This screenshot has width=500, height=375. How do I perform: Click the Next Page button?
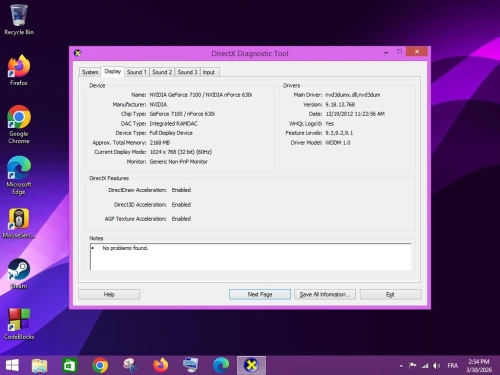pyautogui.click(x=260, y=294)
